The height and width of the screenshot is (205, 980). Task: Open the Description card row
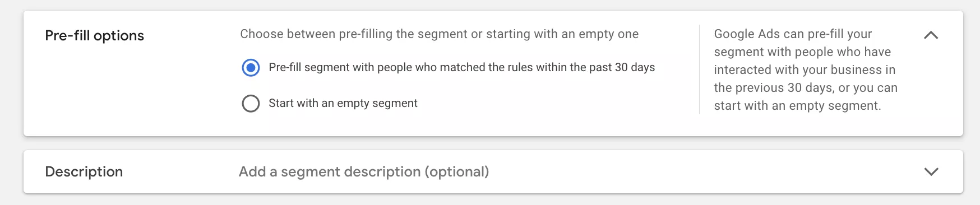[x=493, y=171]
